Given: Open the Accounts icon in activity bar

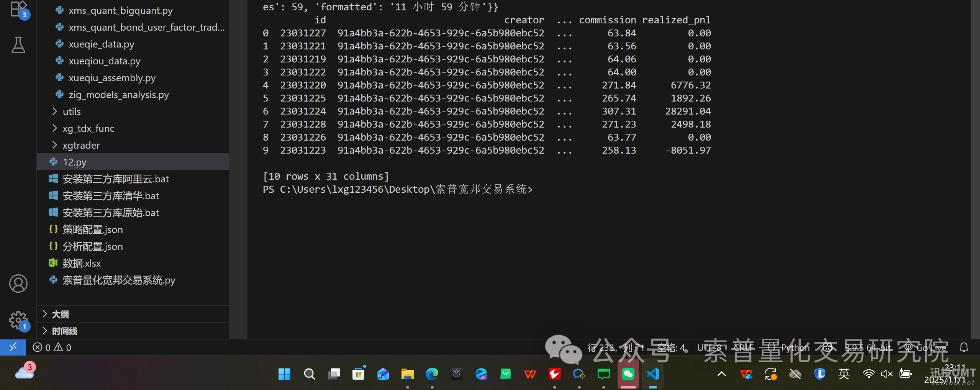Looking at the screenshot, I should point(18,283).
